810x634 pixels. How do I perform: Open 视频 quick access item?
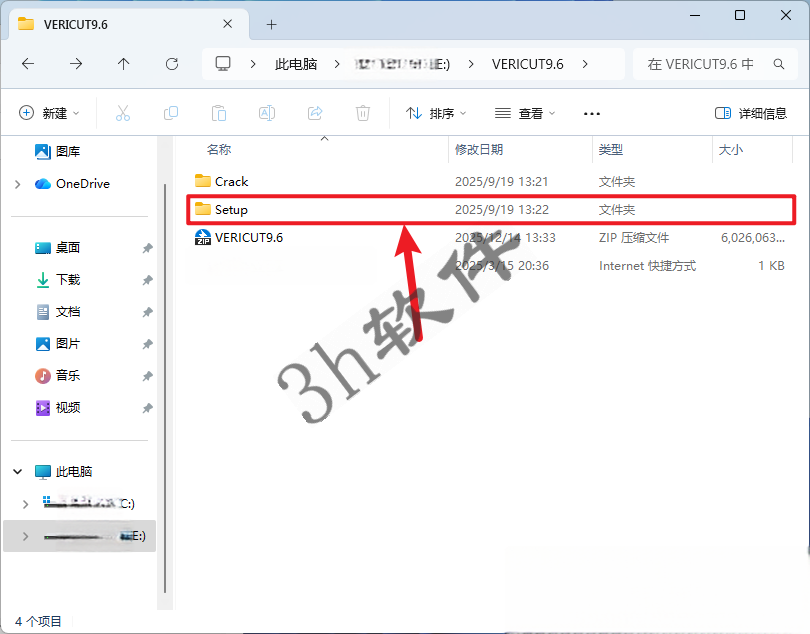[x=57, y=408]
